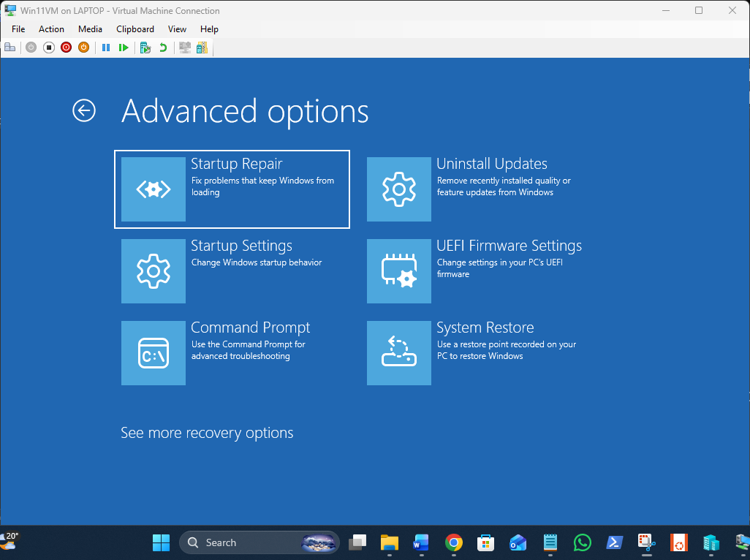Choose the Command Prompt option

click(x=232, y=352)
